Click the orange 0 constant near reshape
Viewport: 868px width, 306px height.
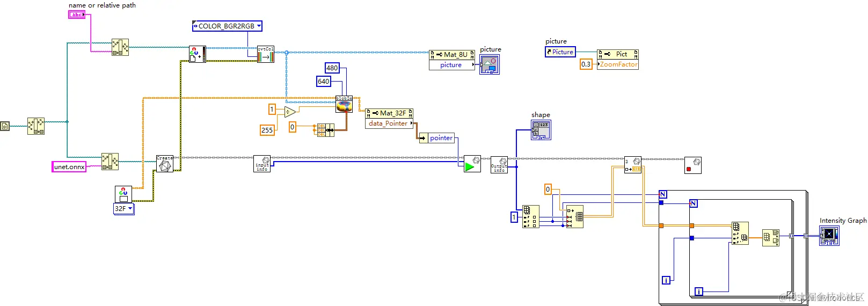pyautogui.click(x=548, y=190)
